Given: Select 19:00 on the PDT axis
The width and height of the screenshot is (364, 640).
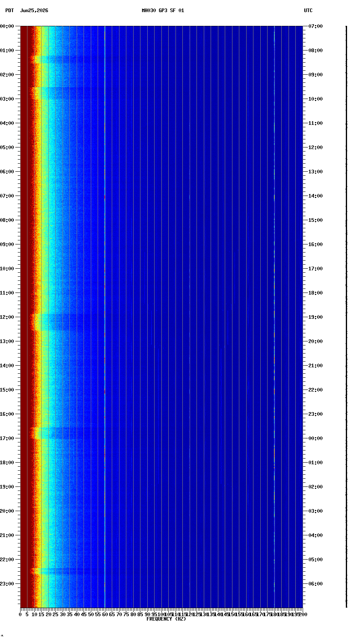Looking at the screenshot, I should point(7,487).
